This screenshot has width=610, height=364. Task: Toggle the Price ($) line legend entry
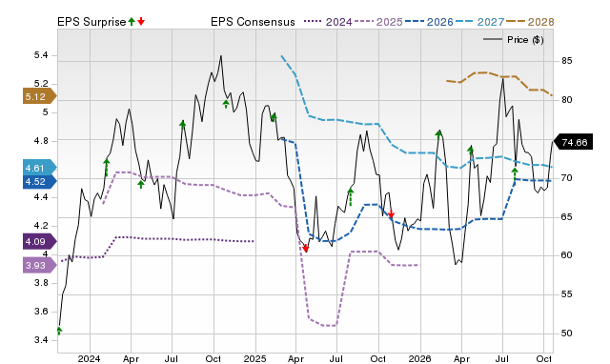(x=514, y=40)
